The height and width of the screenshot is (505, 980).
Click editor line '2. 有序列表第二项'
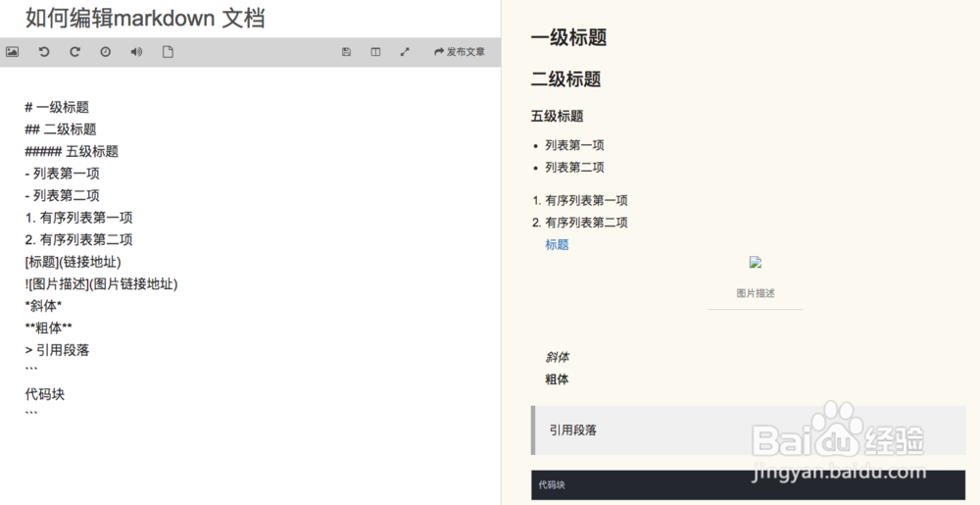coord(78,239)
